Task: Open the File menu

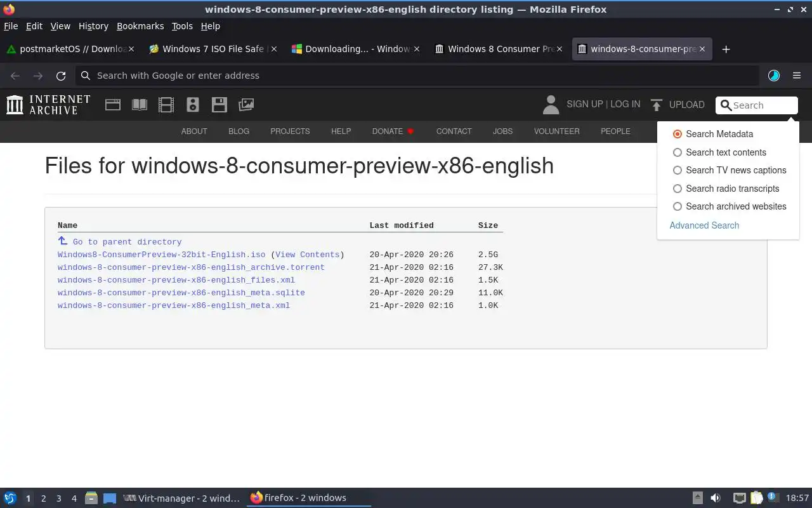Action: click(x=11, y=26)
